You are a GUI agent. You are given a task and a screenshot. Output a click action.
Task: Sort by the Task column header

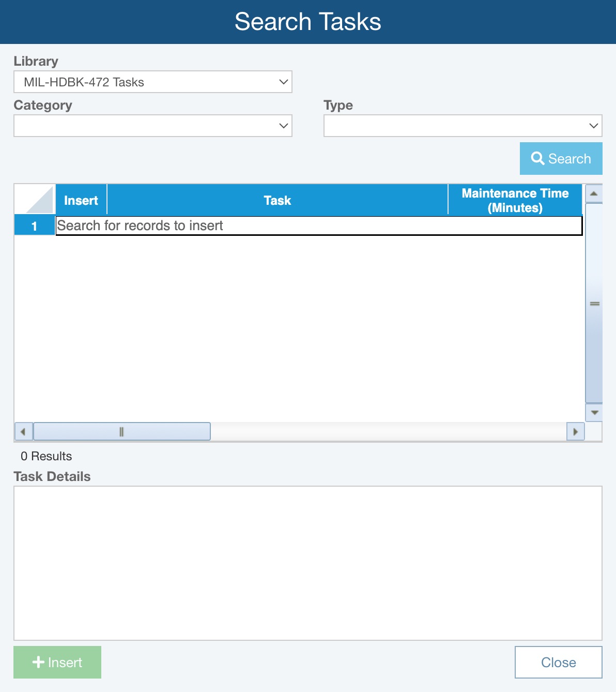[277, 200]
